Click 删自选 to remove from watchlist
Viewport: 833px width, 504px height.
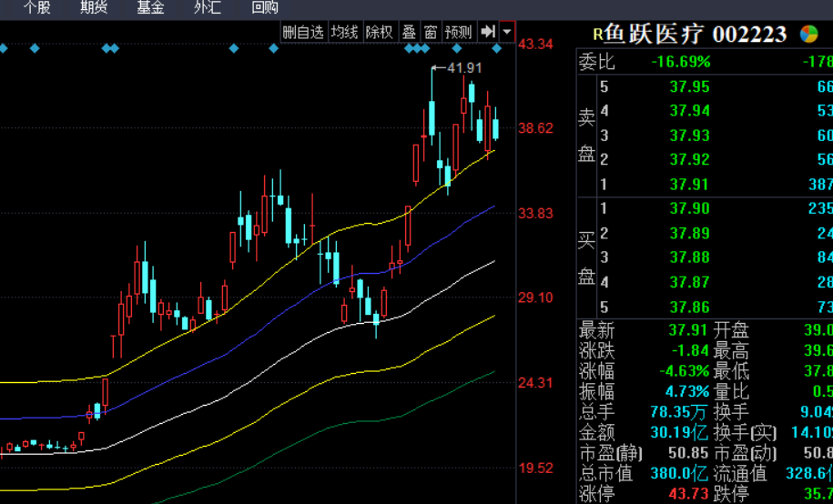click(x=303, y=32)
